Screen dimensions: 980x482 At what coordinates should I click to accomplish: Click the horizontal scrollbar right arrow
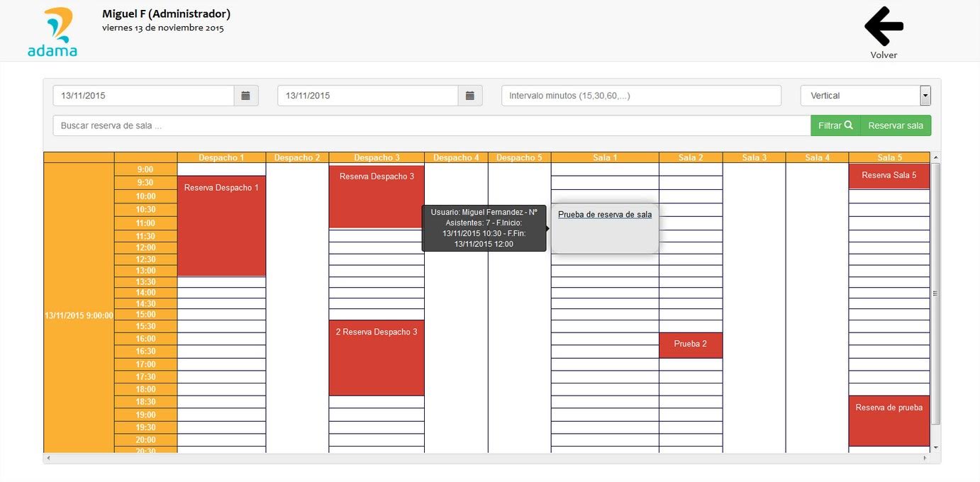click(925, 459)
